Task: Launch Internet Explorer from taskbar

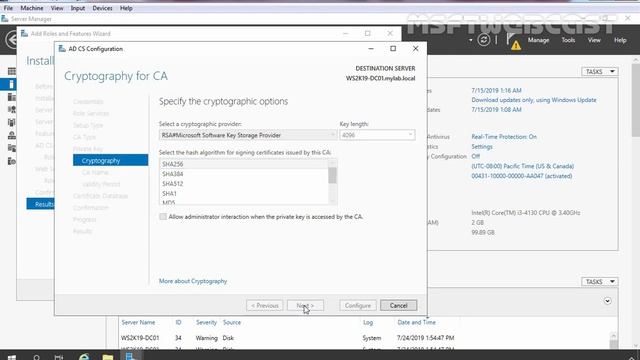Action: pyautogui.click(x=84, y=357)
